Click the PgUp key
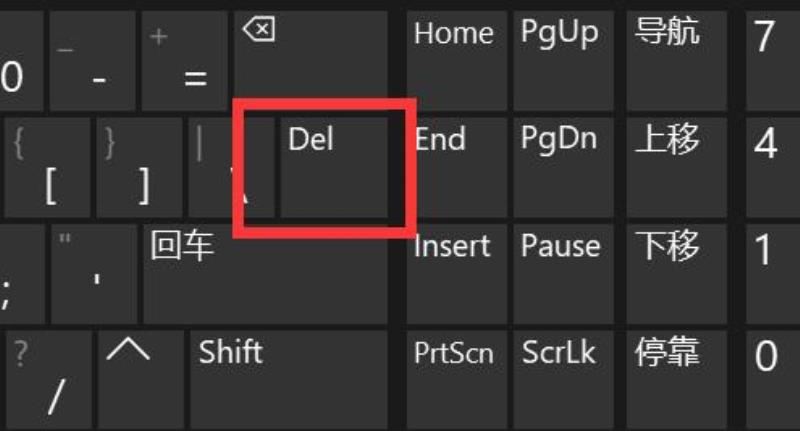The image size is (800, 431). click(x=563, y=60)
